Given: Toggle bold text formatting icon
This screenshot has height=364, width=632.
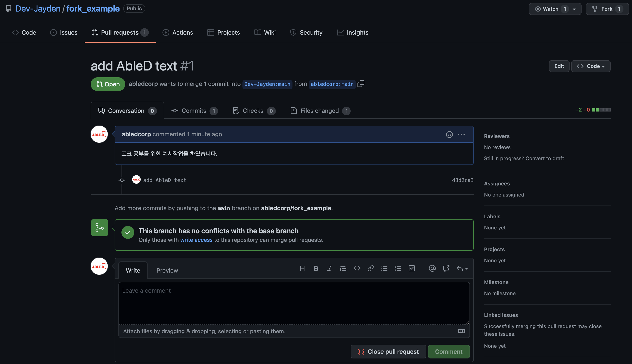Looking at the screenshot, I should pos(316,268).
